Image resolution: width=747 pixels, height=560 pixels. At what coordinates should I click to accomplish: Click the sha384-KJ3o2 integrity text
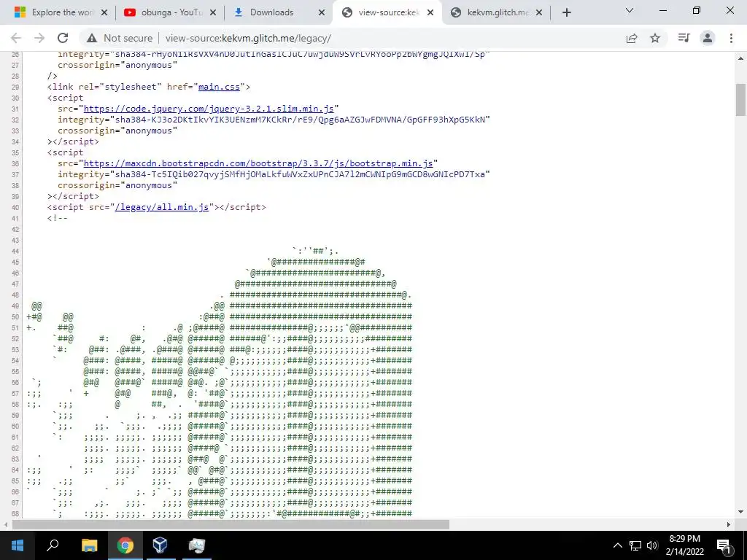pos(302,120)
